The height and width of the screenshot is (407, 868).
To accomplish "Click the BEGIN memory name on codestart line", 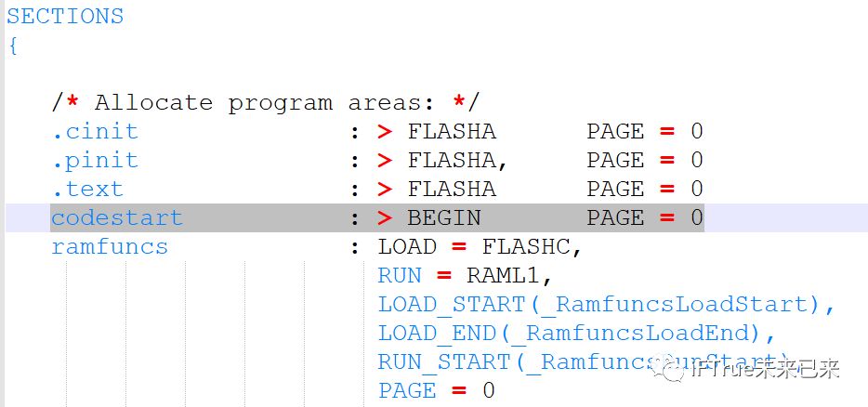I will coord(444,218).
